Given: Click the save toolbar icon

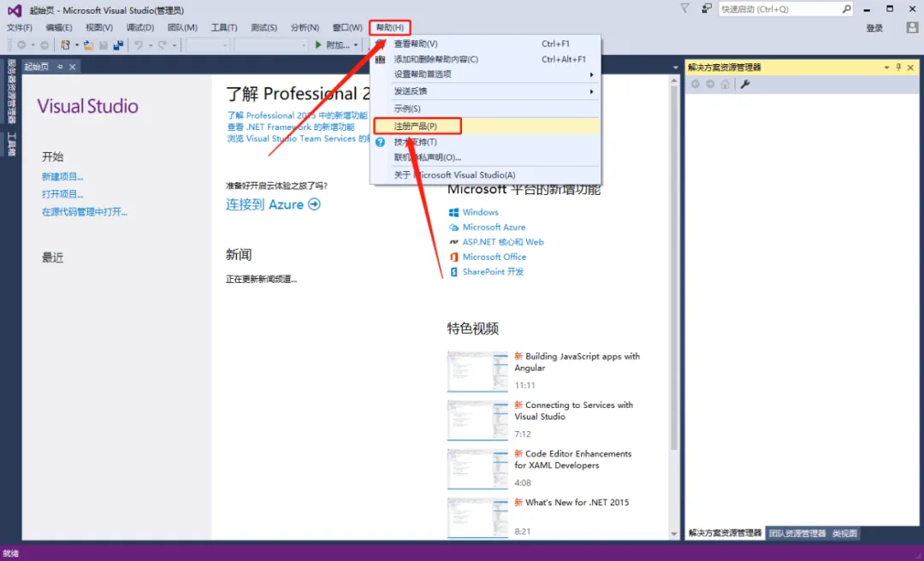Looking at the screenshot, I should coord(104,44).
